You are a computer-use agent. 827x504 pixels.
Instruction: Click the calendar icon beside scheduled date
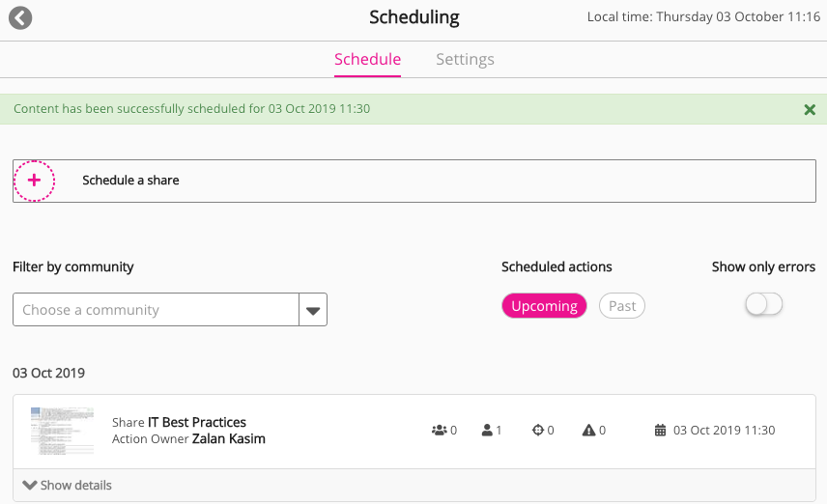[661, 431]
